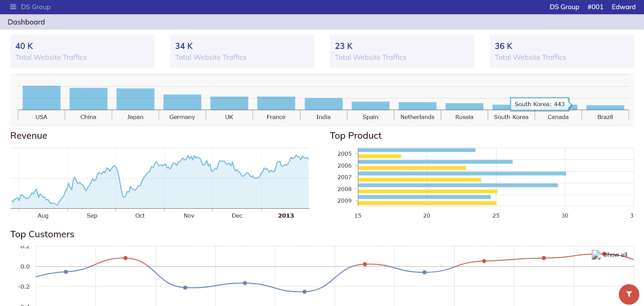The image size is (644, 306).
Task: Click the Dashboard breadcrumb title
Action: [26, 22]
